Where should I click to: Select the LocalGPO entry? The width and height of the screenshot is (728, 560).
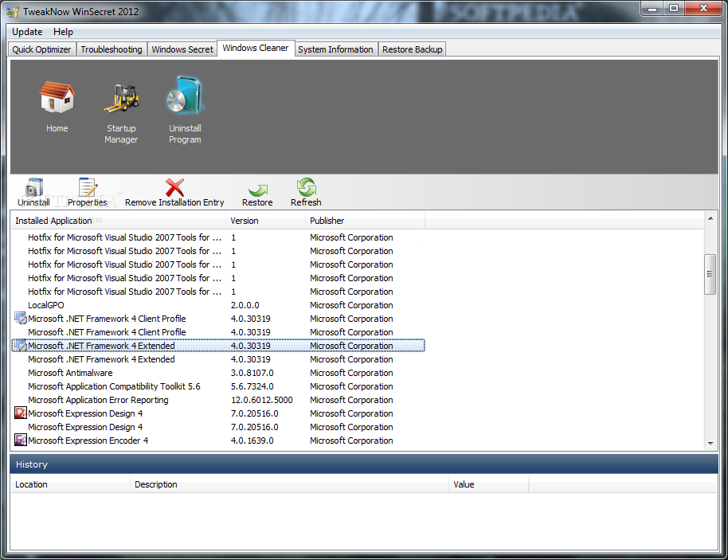218,305
